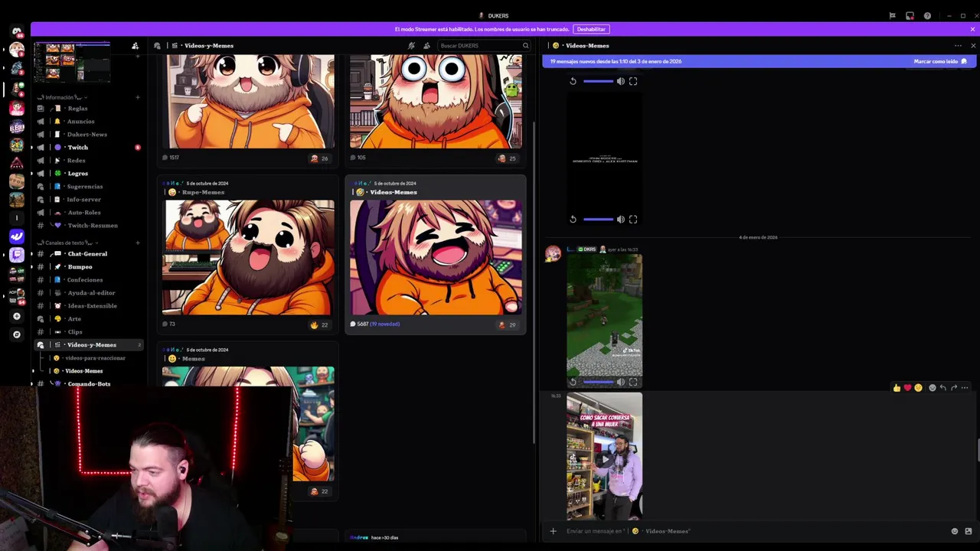
Task: Mute volume on second black video
Action: point(620,220)
